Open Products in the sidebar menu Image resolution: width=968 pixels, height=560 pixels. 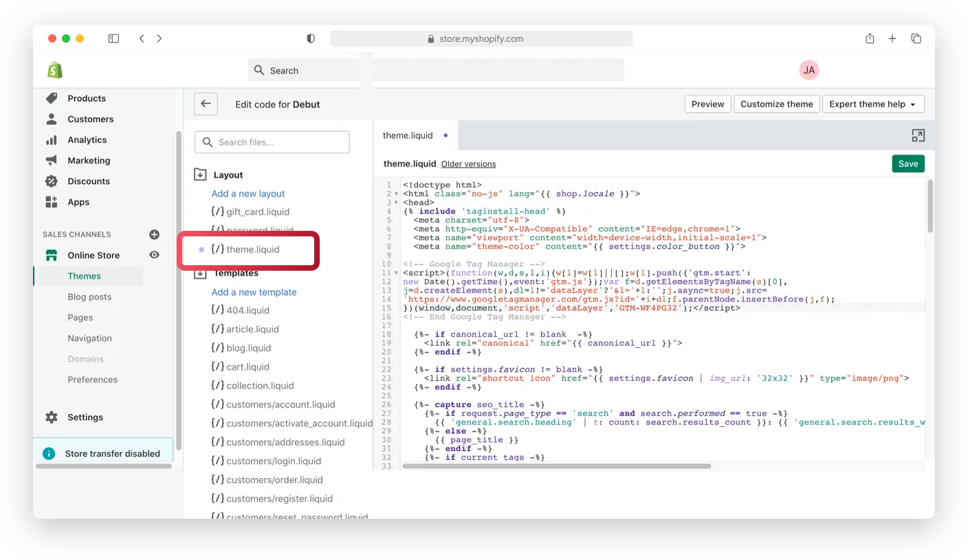tap(87, 98)
